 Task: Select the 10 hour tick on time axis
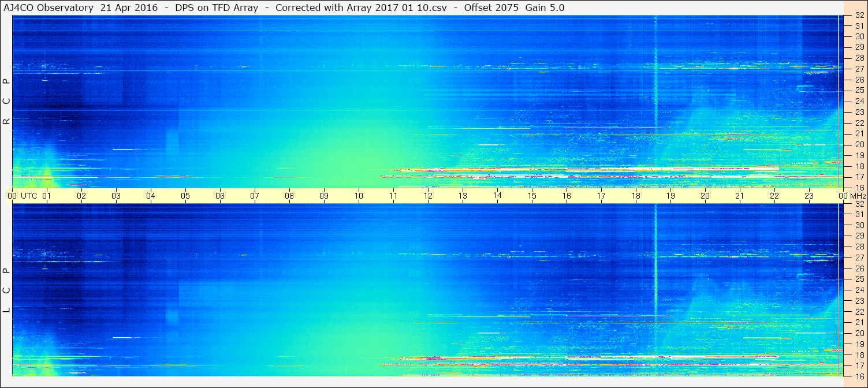(x=359, y=196)
